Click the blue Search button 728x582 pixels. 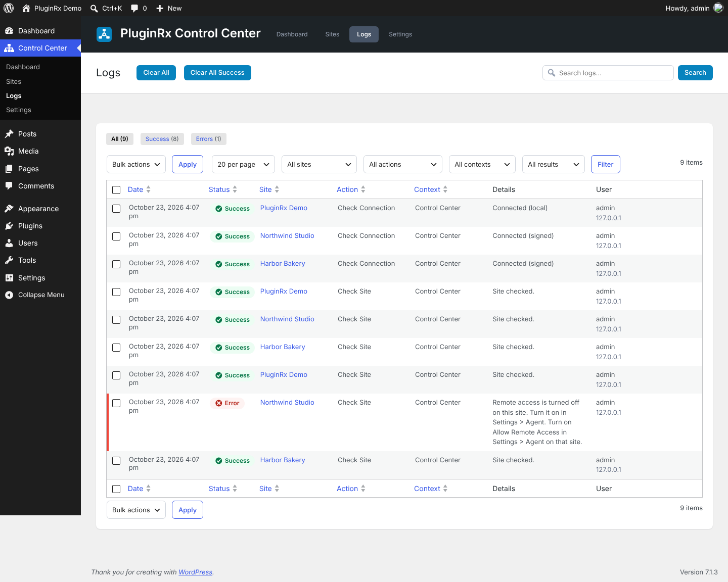[x=695, y=73]
